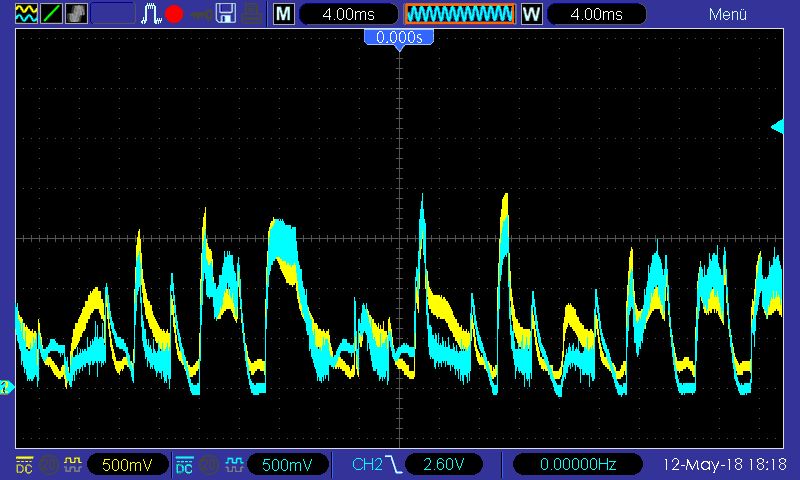800x480 pixels.
Task: Select the yellow CH1 500mV scale field
Action: pos(127,465)
